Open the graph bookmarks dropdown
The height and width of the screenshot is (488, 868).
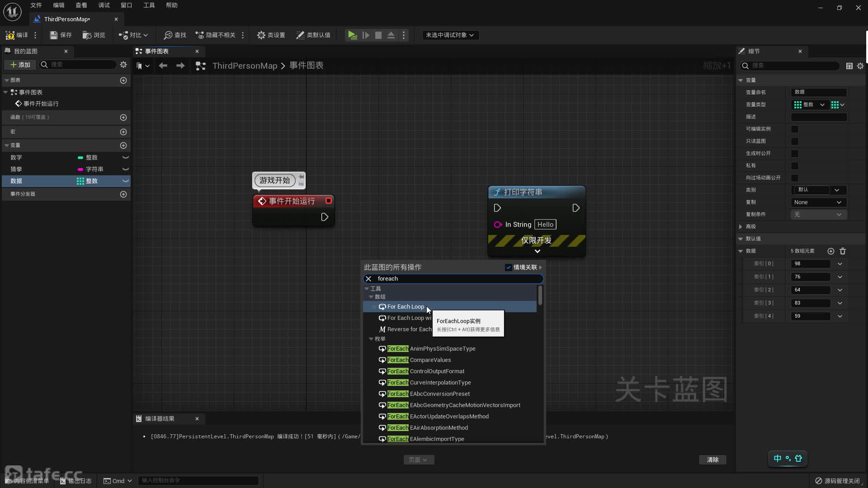[x=143, y=66]
